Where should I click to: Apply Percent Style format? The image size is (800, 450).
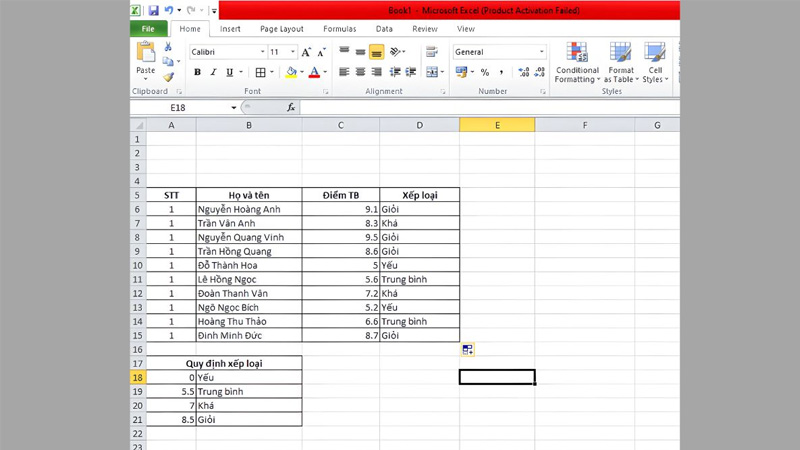[x=485, y=72]
